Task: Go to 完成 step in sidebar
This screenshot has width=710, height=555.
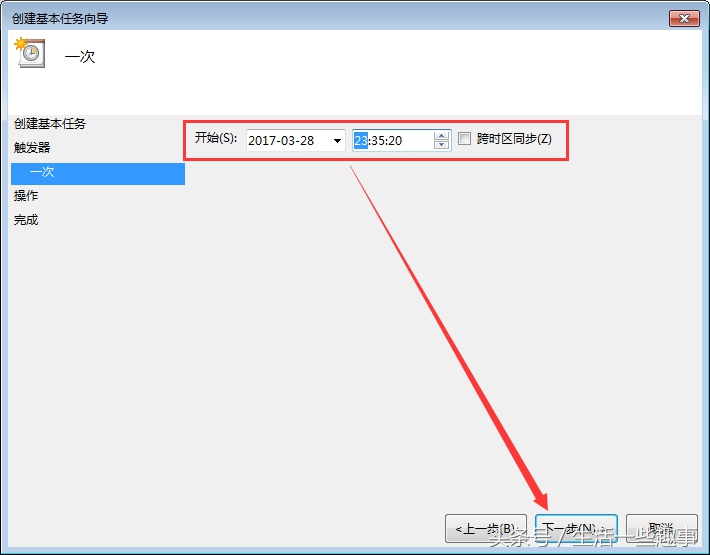Action: tap(26, 220)
